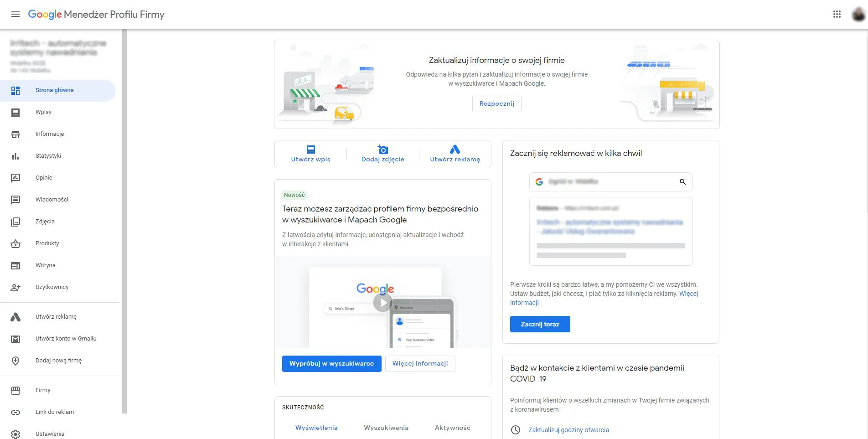
Task: Click the Utwórz reklamę Ads icon
Action: (455, 150)
